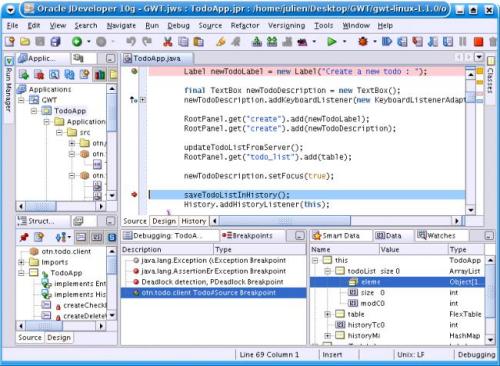
Task: Click the Rebuild toolbar icon
Action: tap(272, 42)
